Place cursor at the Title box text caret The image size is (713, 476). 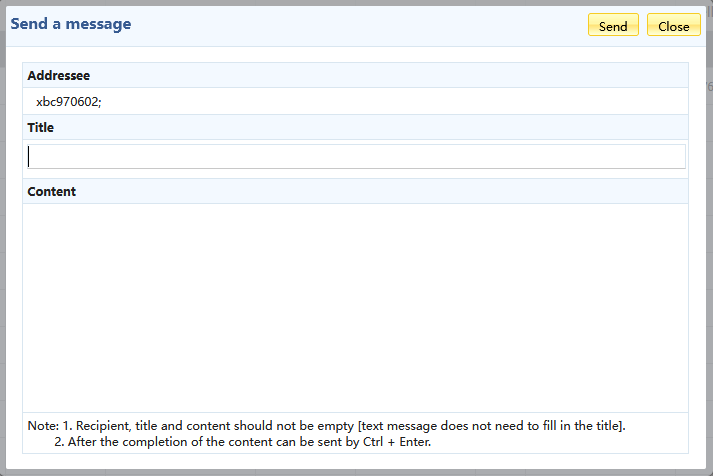coord(30,157)
